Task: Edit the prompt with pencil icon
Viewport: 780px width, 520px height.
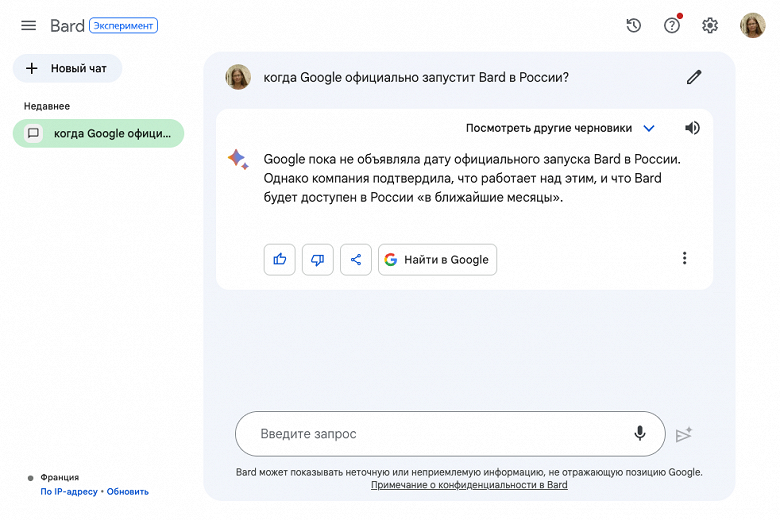Action: [x=694, y=77]
